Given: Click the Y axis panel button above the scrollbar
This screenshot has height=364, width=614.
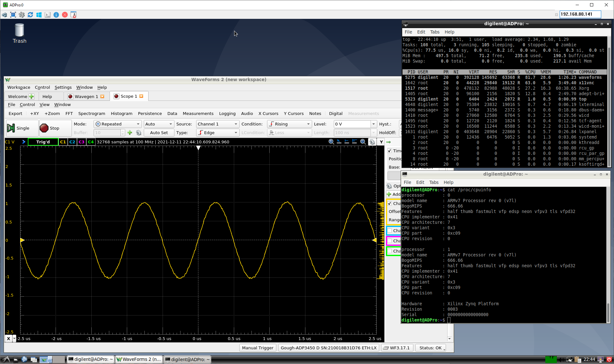Looking at the screenshot, I should tap(381, 142).
